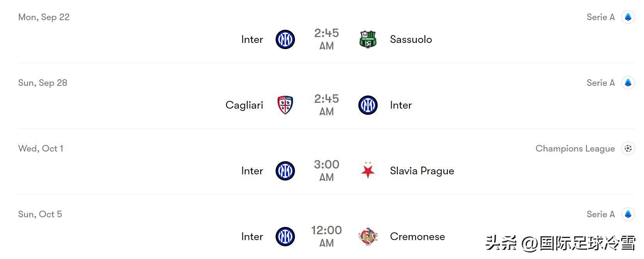Open the Sassuolo team name link
Image resolution: width=644 pixels, height=259 pixels.
411,39
